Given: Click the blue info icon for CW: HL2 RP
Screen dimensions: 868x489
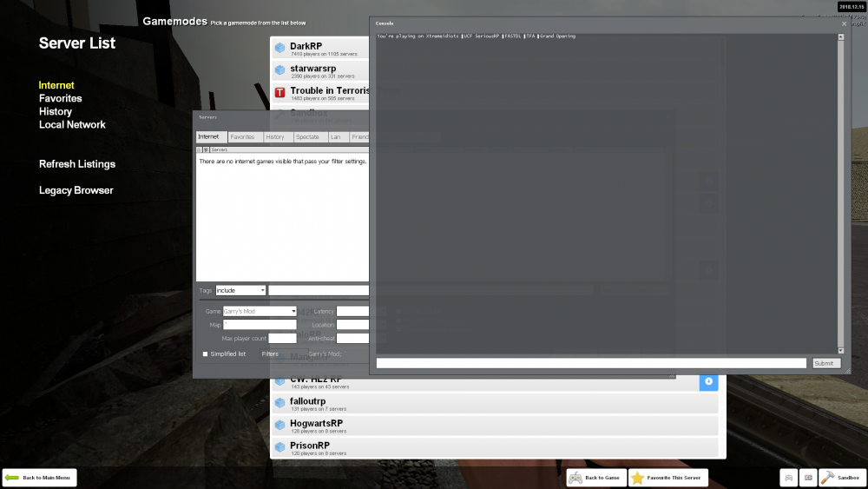Looking at the screenshot, I should coord(708,381).
